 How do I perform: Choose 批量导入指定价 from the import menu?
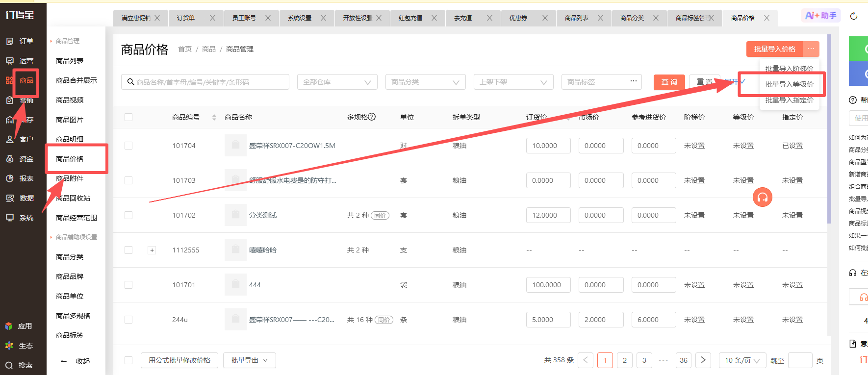tap(789, 100)
